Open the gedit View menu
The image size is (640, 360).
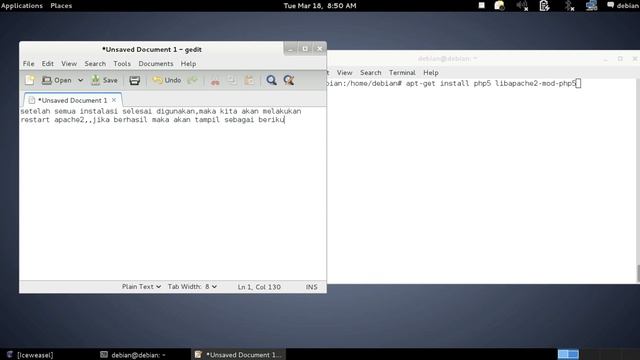(69, 64)
